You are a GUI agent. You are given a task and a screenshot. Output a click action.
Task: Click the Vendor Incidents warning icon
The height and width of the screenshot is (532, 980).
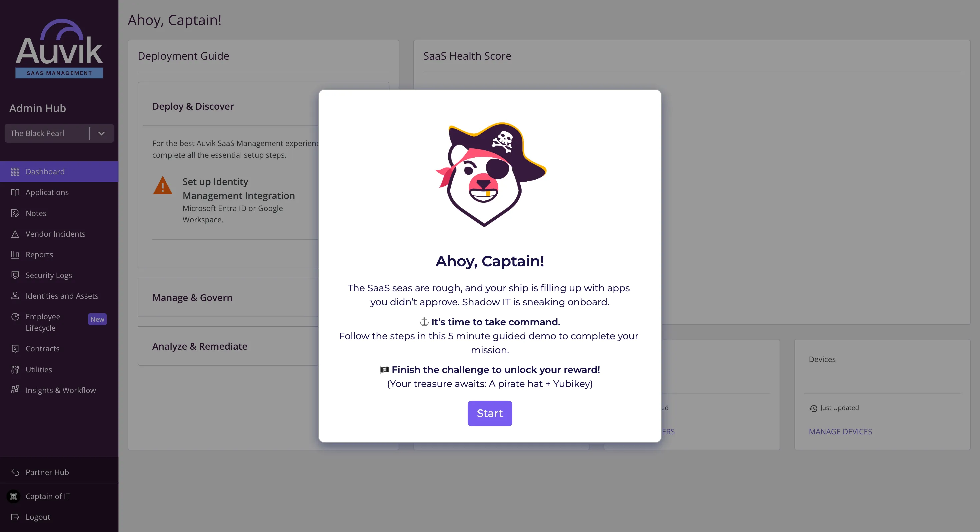(x=15, y=234)
